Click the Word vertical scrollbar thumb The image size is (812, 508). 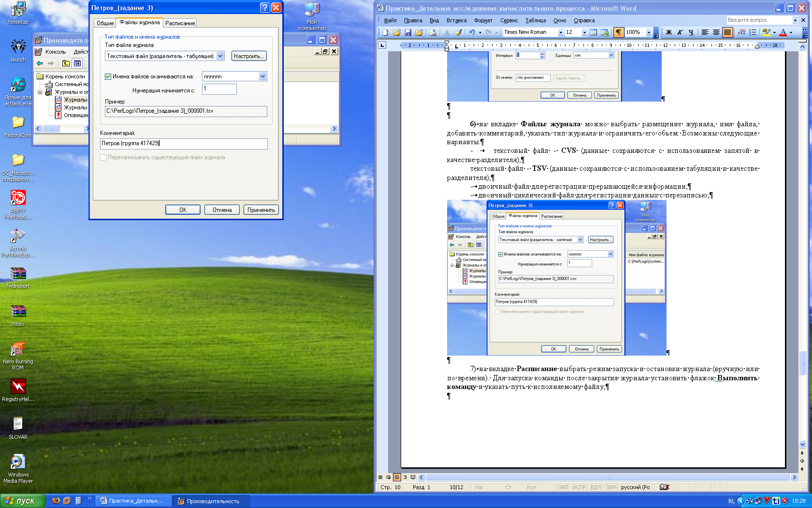coord(802,363)
